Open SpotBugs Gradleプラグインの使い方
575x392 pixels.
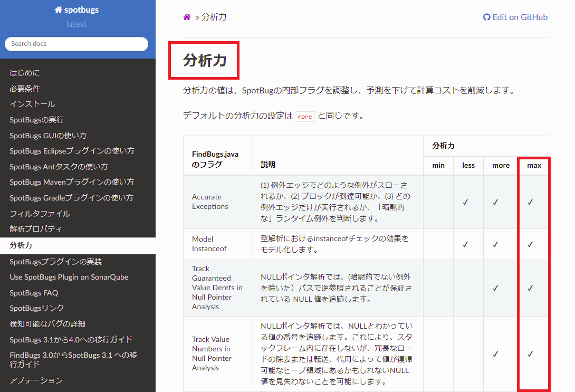click(72, 198)
